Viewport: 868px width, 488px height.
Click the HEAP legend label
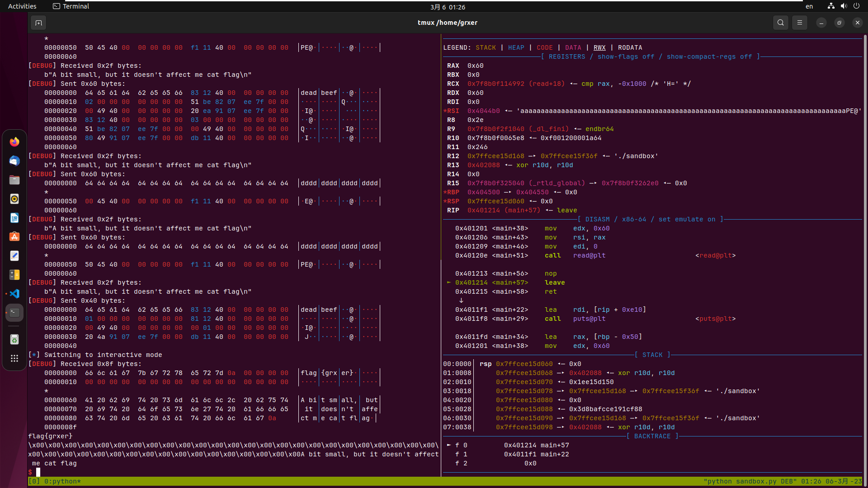pyautogui.click(x=516, y=47)
